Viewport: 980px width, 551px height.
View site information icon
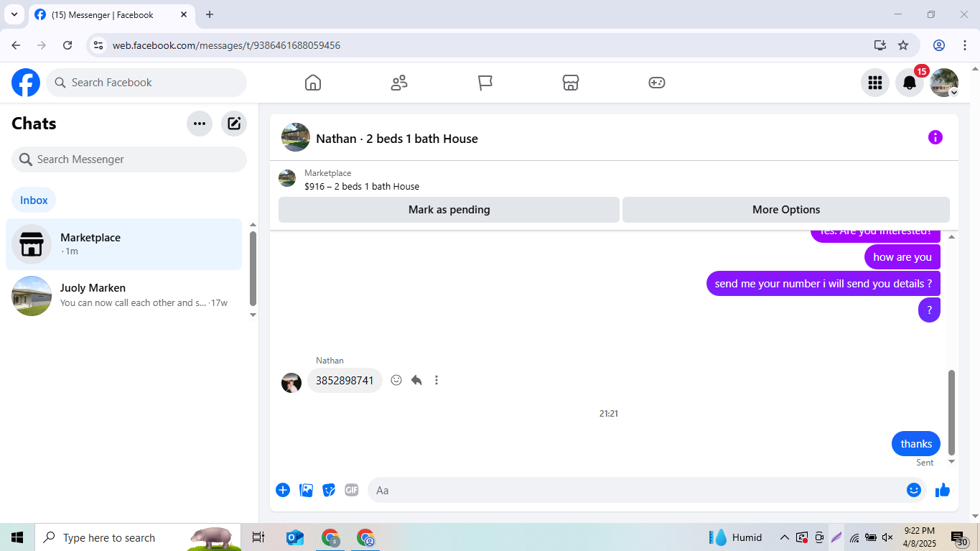click(99, 45)
